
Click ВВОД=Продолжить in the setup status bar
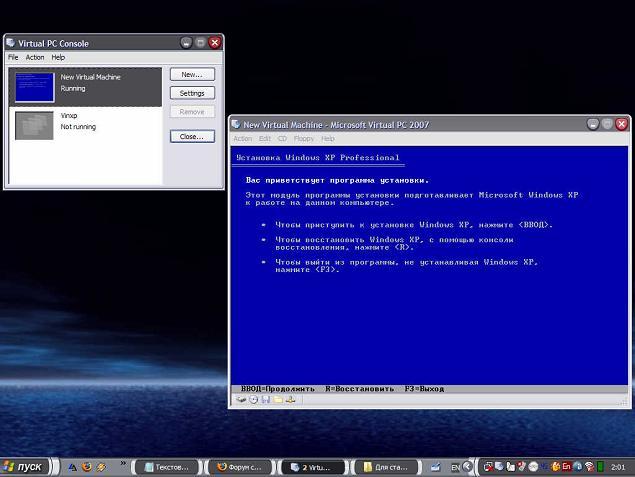coord(278,389)
